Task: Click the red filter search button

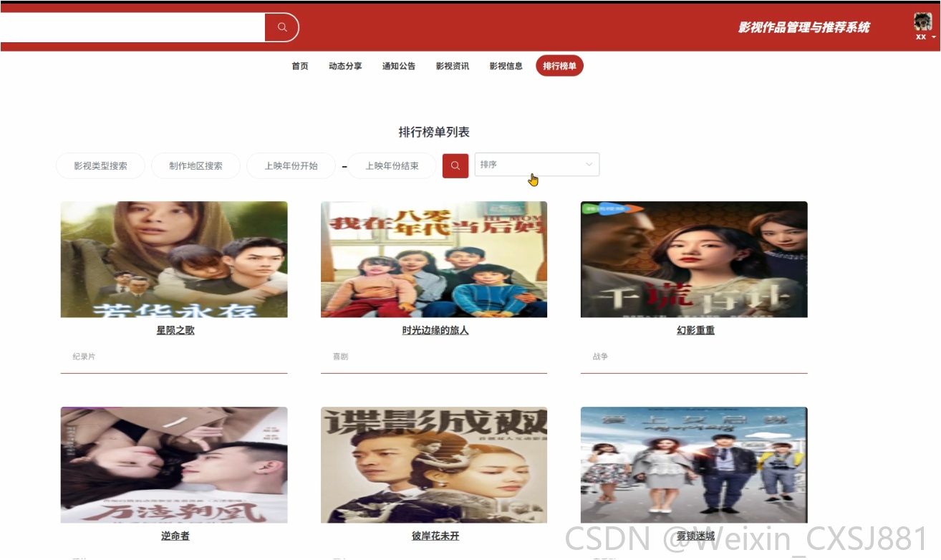Action: (455, 165)
